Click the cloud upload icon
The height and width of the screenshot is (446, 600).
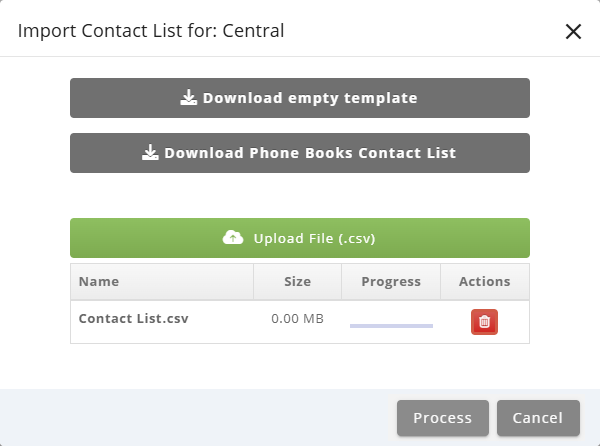[233, 238]
